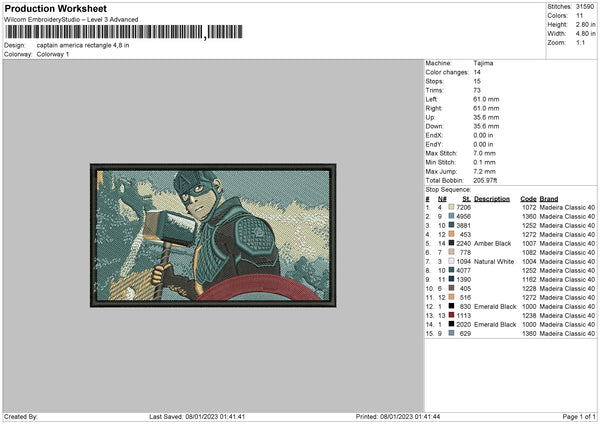Click the 'Created By:' footer label
The image size is (600, 424).
pos(21,417)
